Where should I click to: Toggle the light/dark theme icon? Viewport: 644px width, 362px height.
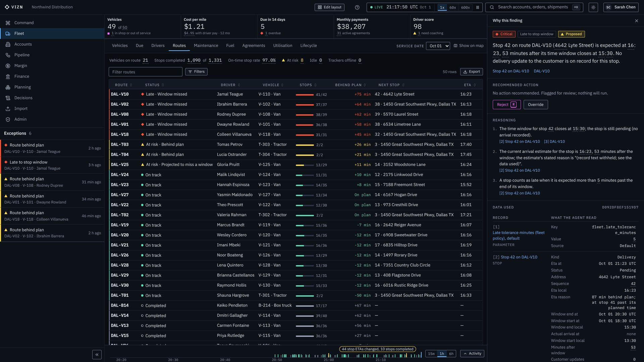(593, 7)
